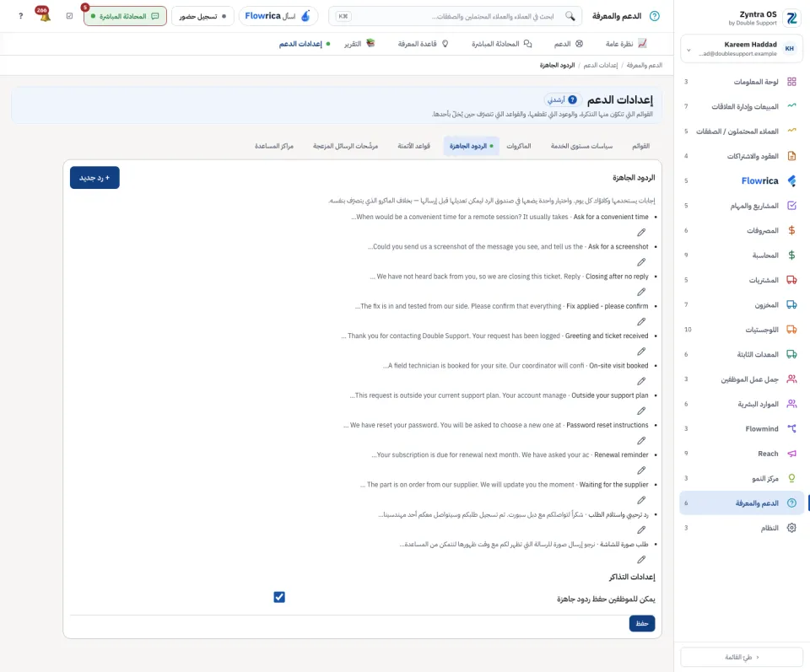This screenshot has width=810, height=672.
Task: Edit the 'On-site visit booked' reply
Action: click(641, 381)
